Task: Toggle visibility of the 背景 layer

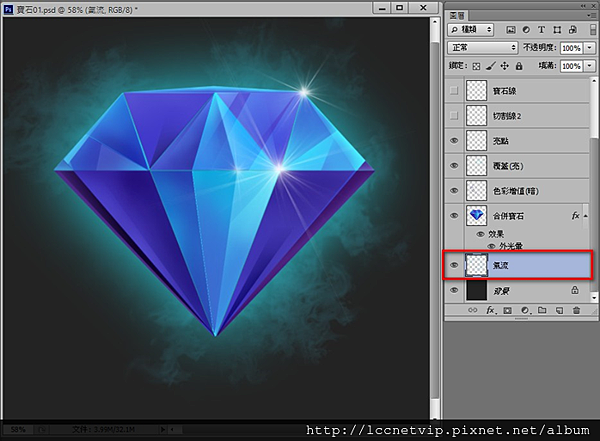Action: pyautogui.click(x=454, y=290)
